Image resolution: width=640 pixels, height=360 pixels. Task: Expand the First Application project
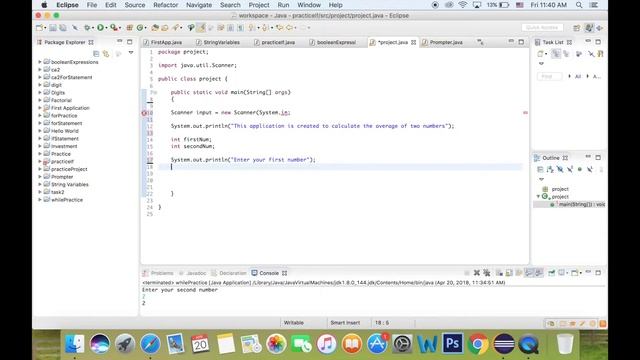(x=40, y=108)
